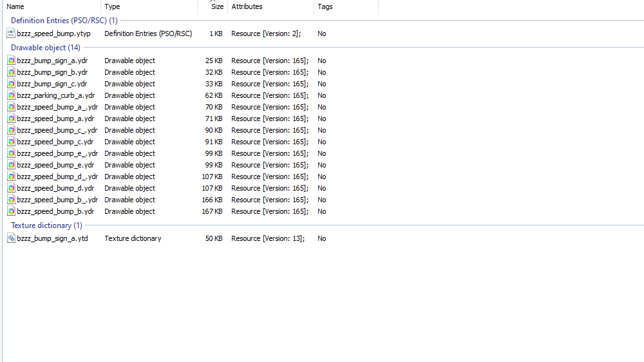The width and height of the screenshot is (644, 362).
Task: Select file name bzzz_bump_sign_c.ydr
Action: [52, 84]
